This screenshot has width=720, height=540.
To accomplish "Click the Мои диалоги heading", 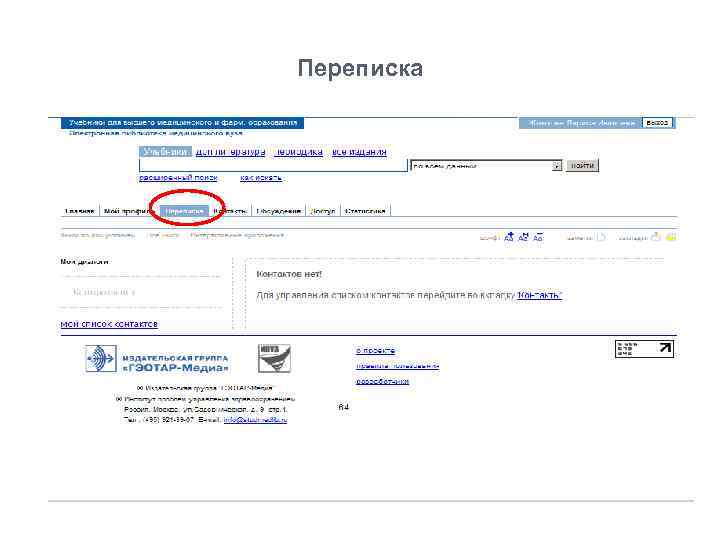I will [85, 262].
